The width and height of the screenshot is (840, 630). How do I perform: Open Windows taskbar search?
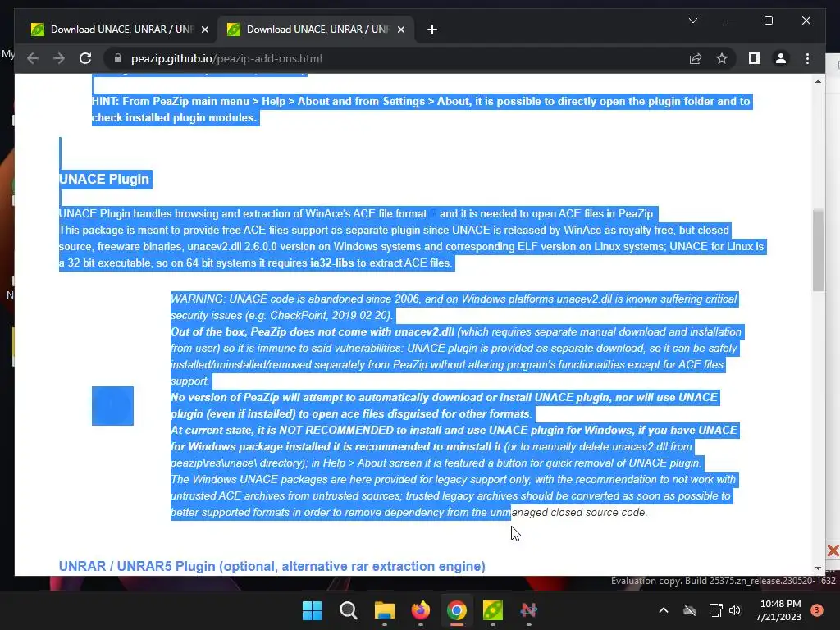tap(348, 610)
